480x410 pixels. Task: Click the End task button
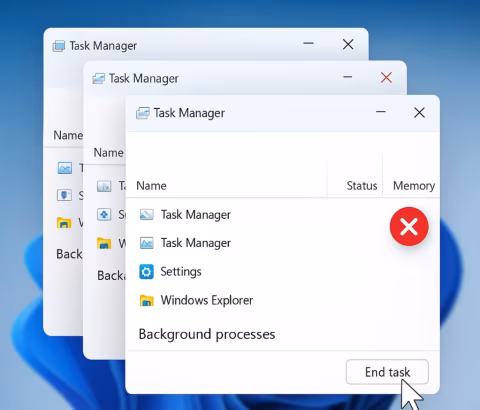click(387, 372)
